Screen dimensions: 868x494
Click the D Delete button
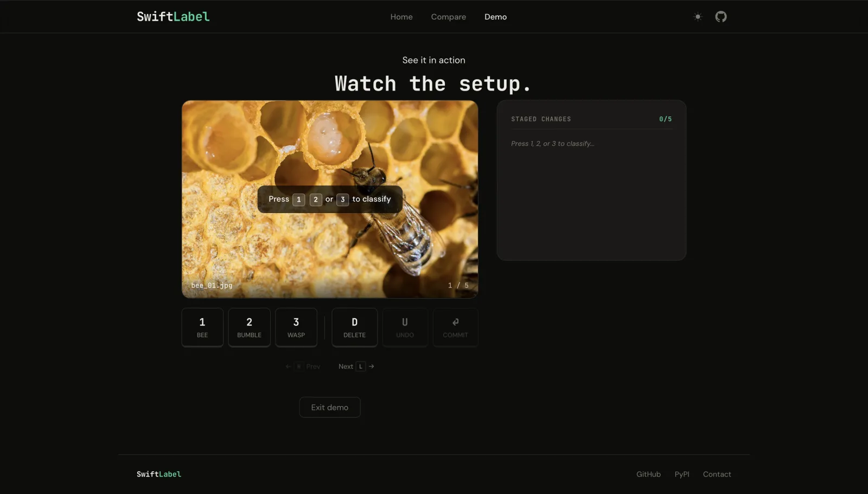(x=354, y=328)
